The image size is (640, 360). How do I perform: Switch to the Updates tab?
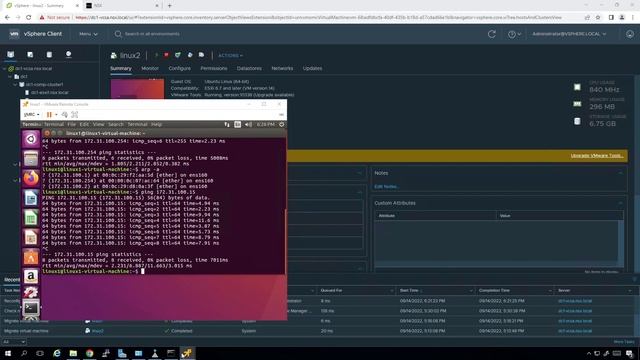pos(312,69)
